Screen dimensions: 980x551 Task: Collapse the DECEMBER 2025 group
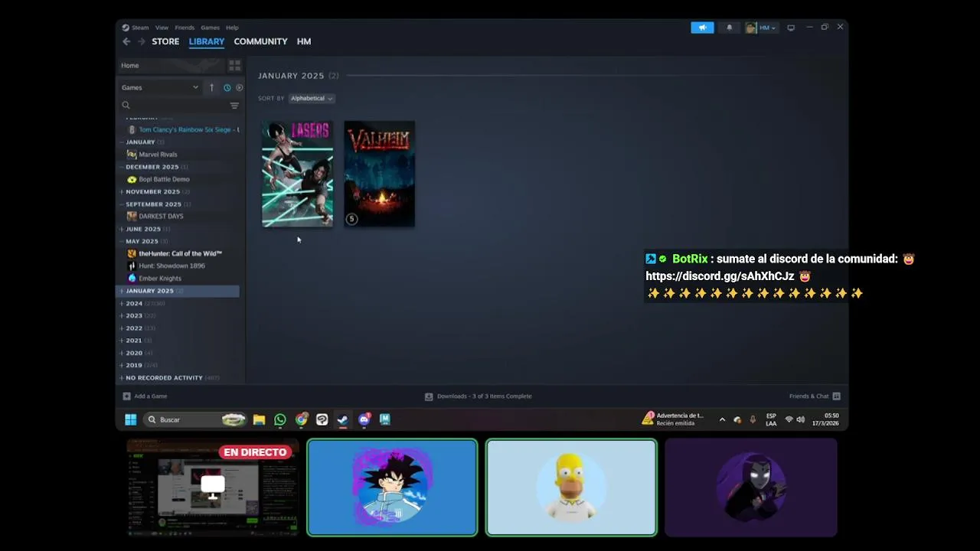(122, 167)
